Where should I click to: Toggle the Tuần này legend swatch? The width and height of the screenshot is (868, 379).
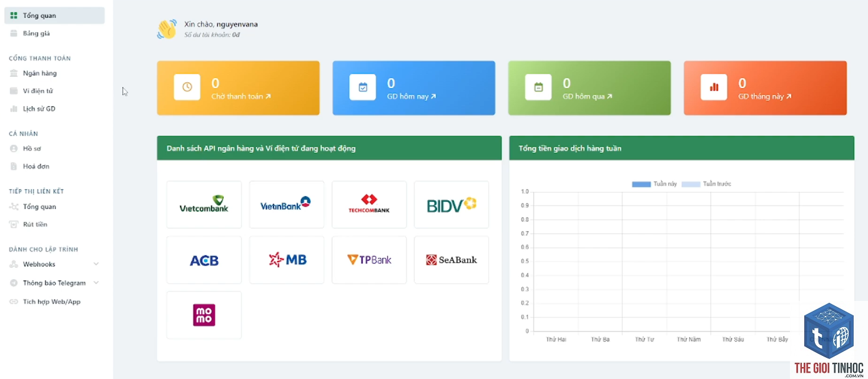coord(641,184)
